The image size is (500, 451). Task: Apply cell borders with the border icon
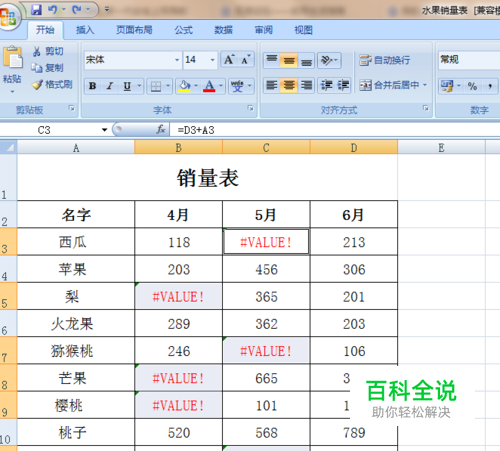pyautogui.click(x=156, y=86)
